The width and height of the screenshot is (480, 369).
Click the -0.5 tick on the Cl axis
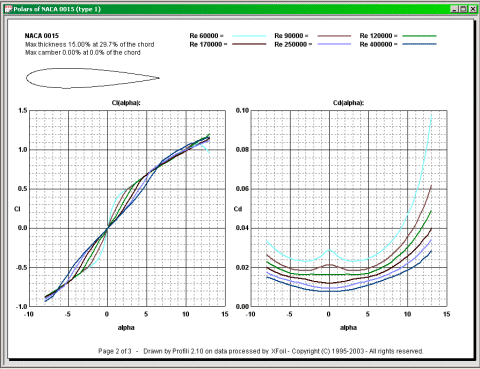pyautogui.click(x=22, y=268)
